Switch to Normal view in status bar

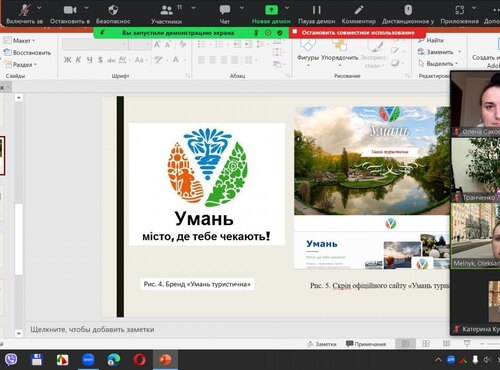(405, 343)
